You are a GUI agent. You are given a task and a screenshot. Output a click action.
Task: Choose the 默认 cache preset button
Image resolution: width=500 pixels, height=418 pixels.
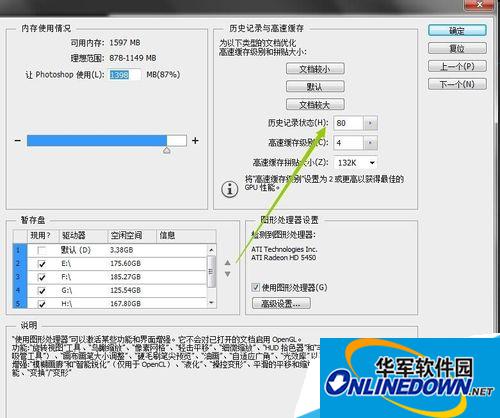click(315, 87)
